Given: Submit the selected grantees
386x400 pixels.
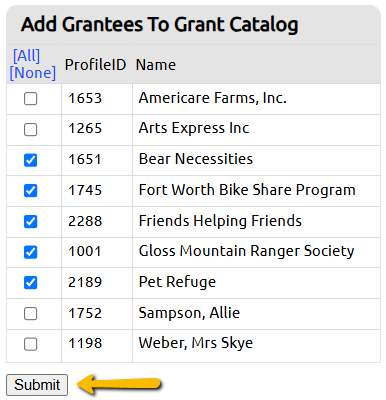Looking at the screenshot, I should [x=37, y=385].
